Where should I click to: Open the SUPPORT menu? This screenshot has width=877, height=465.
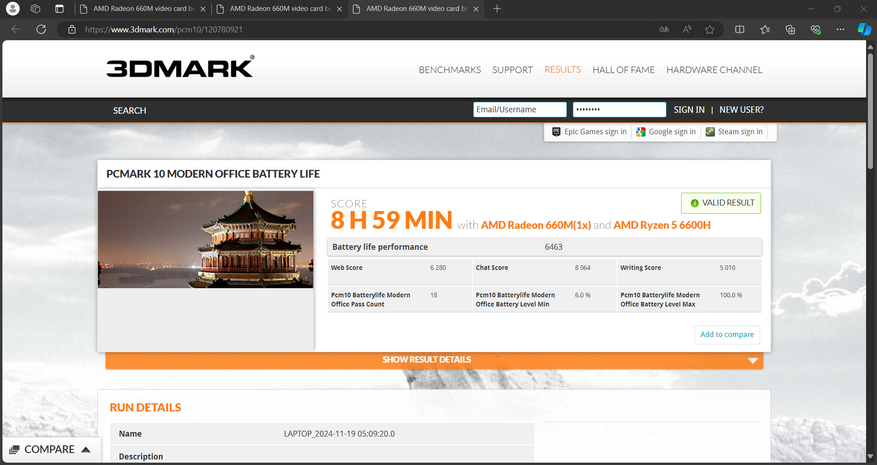[x=512, y=70]
